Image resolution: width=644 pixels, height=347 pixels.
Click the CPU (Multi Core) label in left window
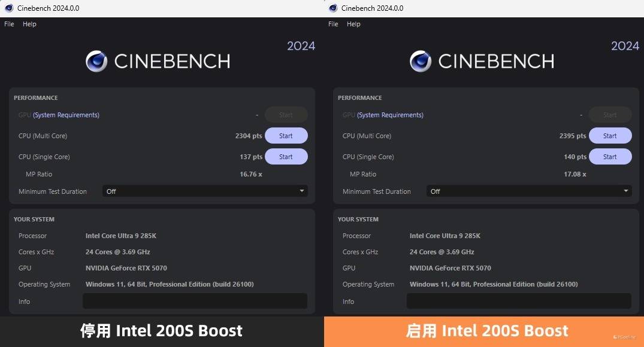click(x=43, y=136)
